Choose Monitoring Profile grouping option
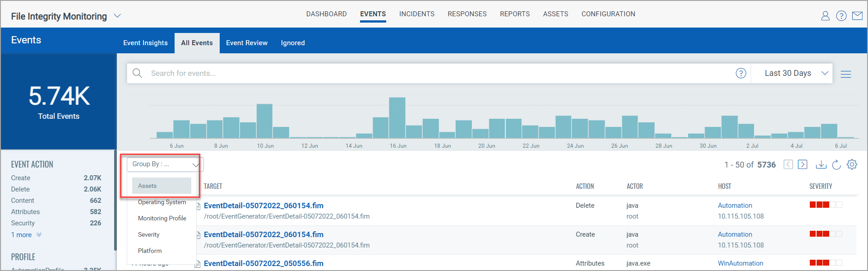The width and height of the screenshot is (868, 271). (x=162, y=218)
